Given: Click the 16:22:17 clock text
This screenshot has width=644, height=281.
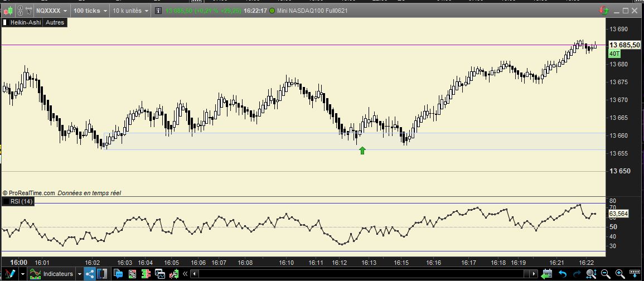Looking at the screenshot, I should 256,11.
